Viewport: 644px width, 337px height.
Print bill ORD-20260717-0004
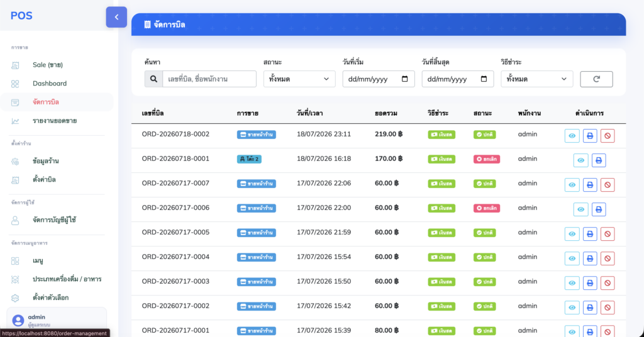click(x=590, y=258)
